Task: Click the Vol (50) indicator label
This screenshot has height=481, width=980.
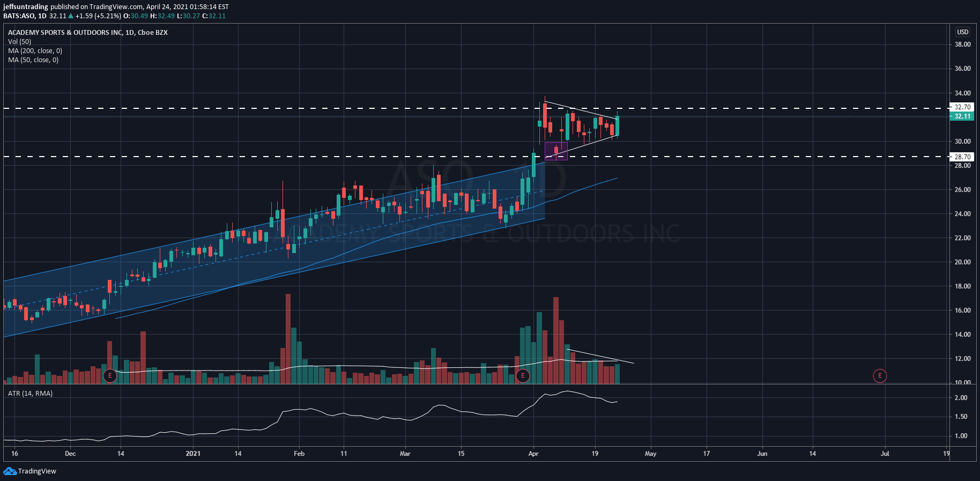Action: point(20,42)
